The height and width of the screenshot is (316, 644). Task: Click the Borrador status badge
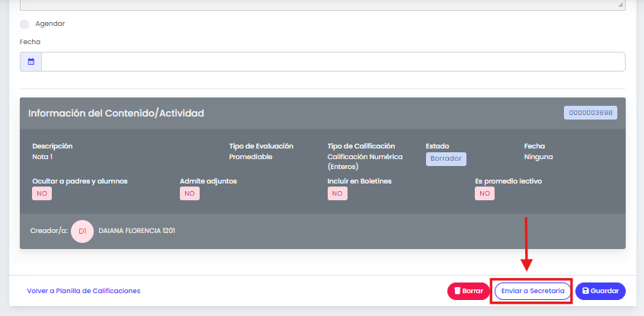446,159
